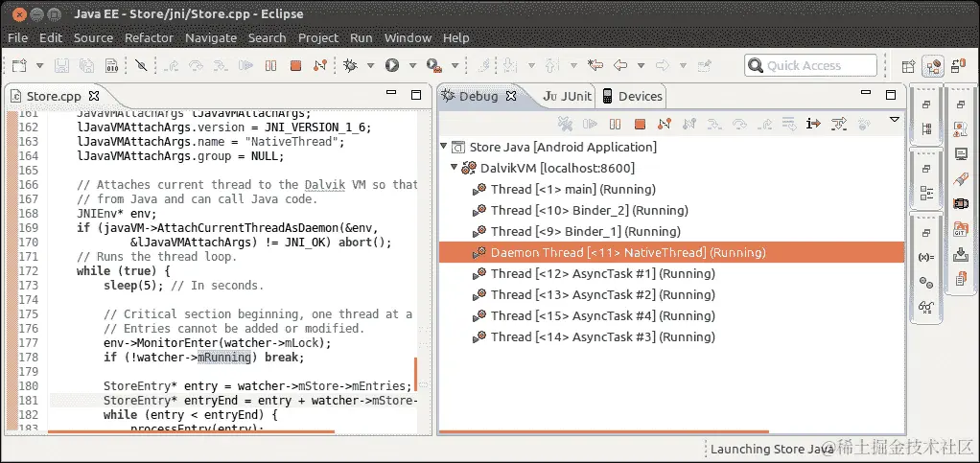The height and width of the screenshot is (463, 980).
Task: Open the Refactor menu
Action: coord(149,37)
